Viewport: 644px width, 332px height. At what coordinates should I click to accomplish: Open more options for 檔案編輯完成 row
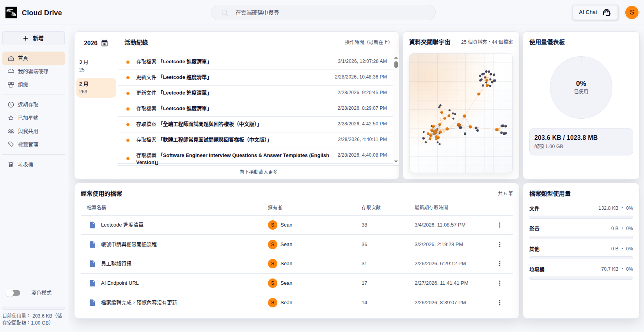[x=499, y=303]
